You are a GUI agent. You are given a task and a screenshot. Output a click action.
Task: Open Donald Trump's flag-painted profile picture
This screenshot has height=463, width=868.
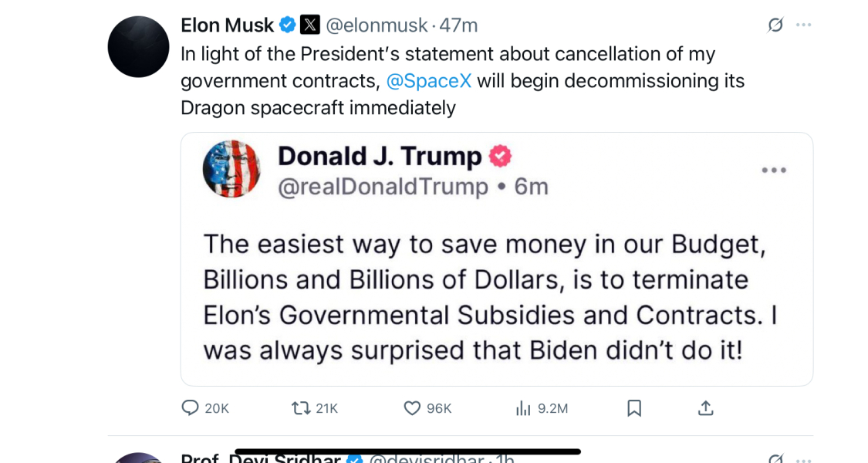pos(231,168)
